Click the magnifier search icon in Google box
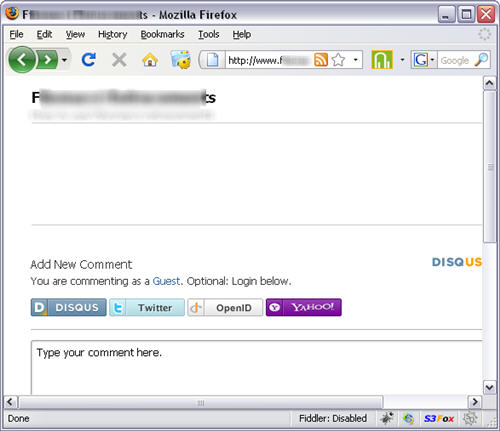Viewport: 500px width, 431px height. point(481,60)
